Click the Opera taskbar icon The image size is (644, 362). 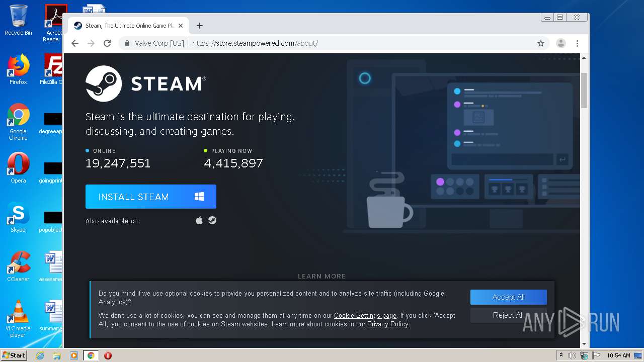click(108, 355)
